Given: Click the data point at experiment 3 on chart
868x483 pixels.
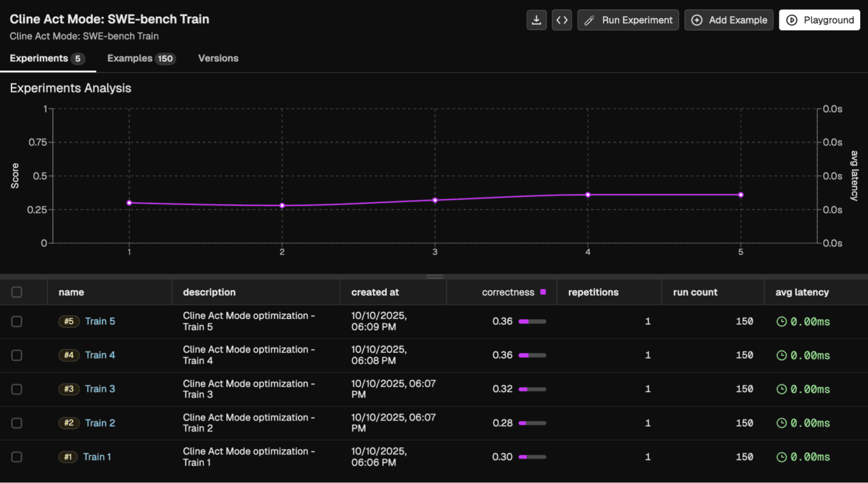Looking at the screenshot, I should (x=434, y=199).
